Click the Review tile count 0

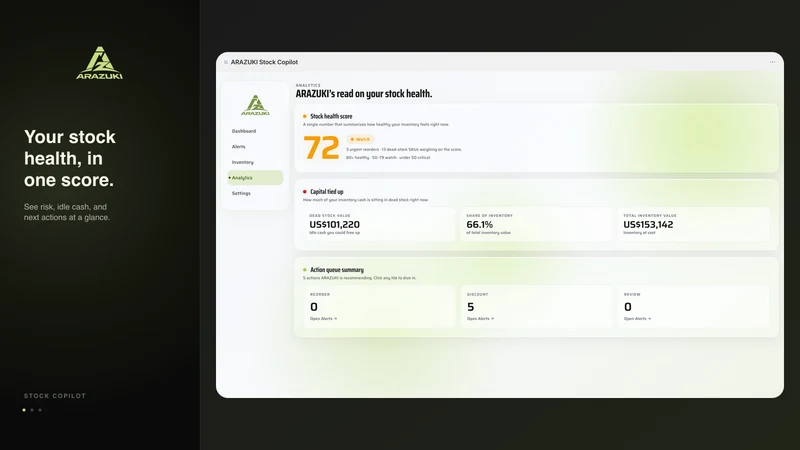pyautogui.click(x=628, y=307)
